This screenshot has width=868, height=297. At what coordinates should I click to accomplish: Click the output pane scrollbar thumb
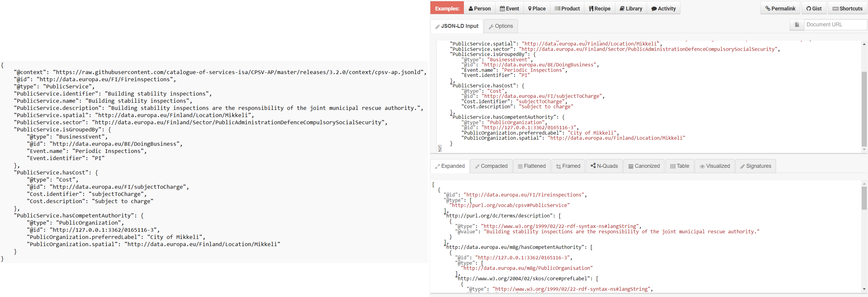click(864, 198)
